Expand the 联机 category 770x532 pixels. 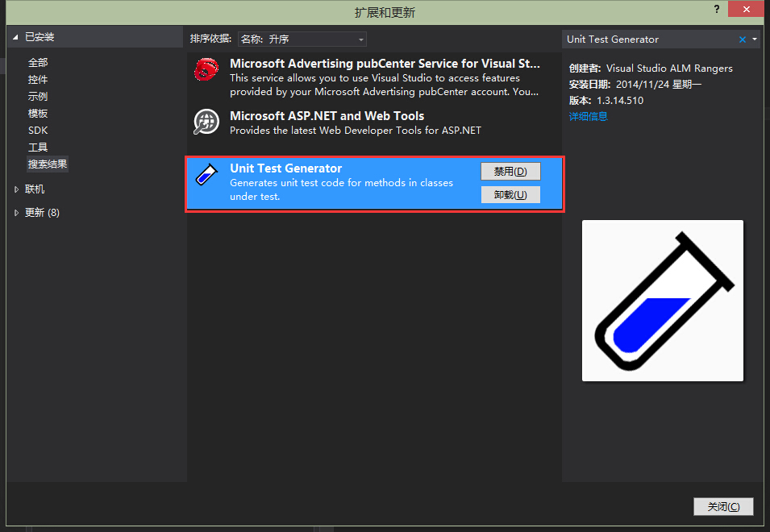[x=16, y=189]
